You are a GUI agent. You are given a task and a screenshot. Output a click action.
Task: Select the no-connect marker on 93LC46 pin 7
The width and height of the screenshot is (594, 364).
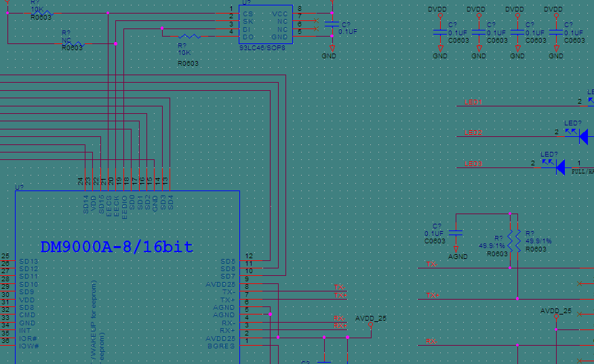pos(316,20)
